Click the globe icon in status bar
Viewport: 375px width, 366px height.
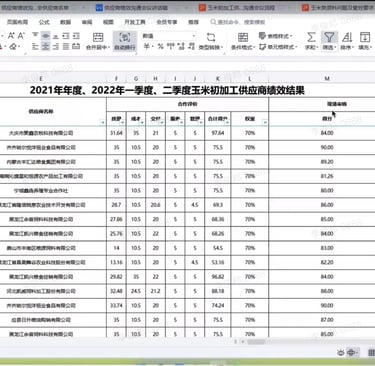click(351, 352)
